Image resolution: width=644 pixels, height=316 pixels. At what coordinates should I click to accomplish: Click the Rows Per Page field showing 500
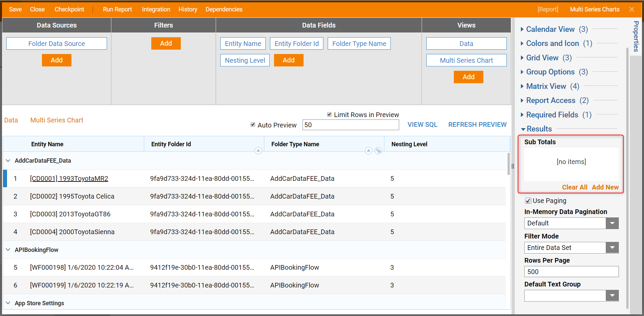(571, 272)
